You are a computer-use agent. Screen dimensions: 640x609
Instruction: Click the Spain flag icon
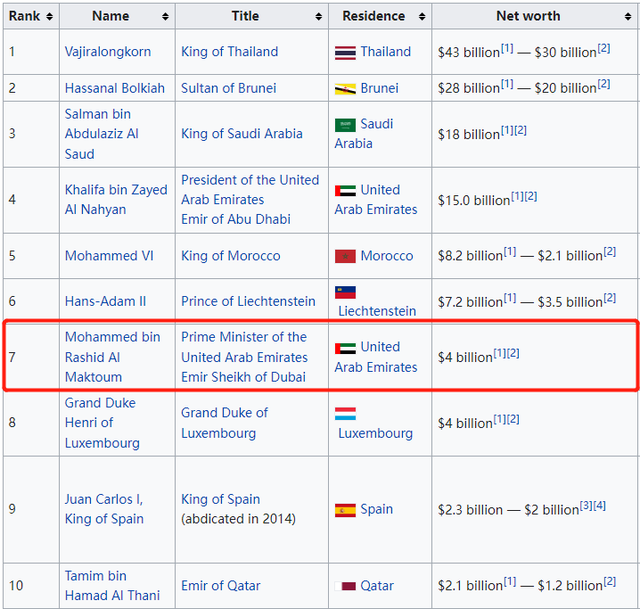[x=345, y=510]
